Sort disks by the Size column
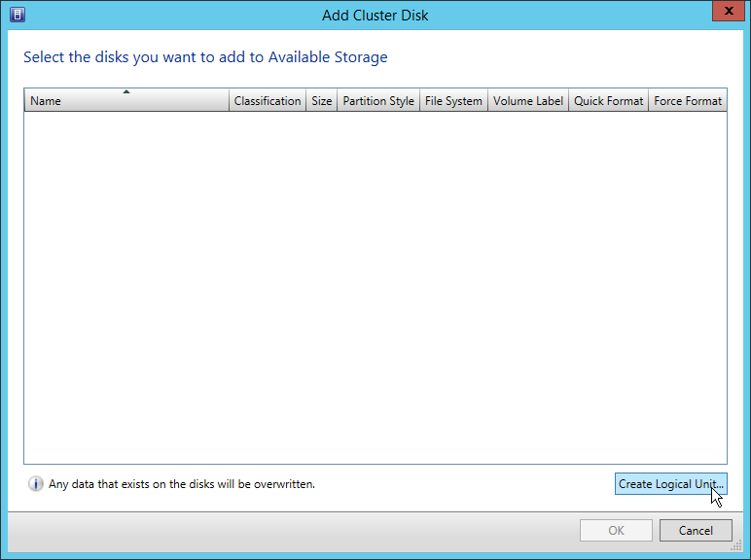The image size is (751, 560). [321, 101]
